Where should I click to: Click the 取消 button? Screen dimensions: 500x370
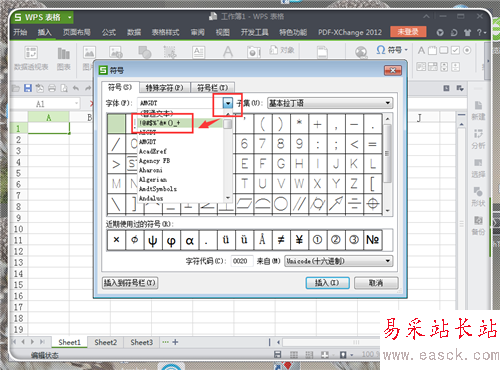pyautogui.click(x=376, y=283)
